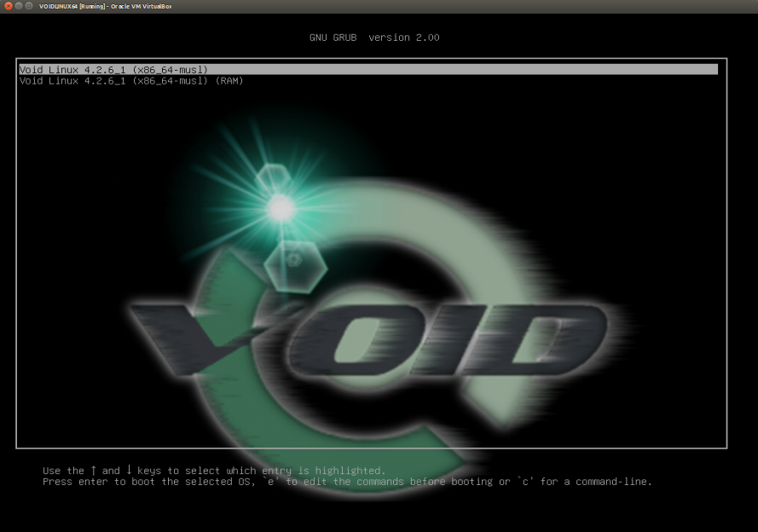Minimize the VOIDLINUX64 VM window

click(x=18, y=6)
